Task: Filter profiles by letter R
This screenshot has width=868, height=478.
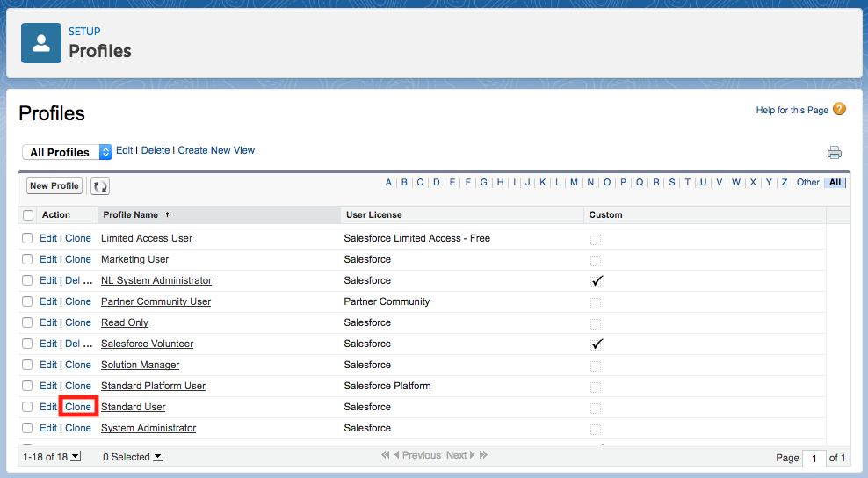Action: [x=656, y=182]
